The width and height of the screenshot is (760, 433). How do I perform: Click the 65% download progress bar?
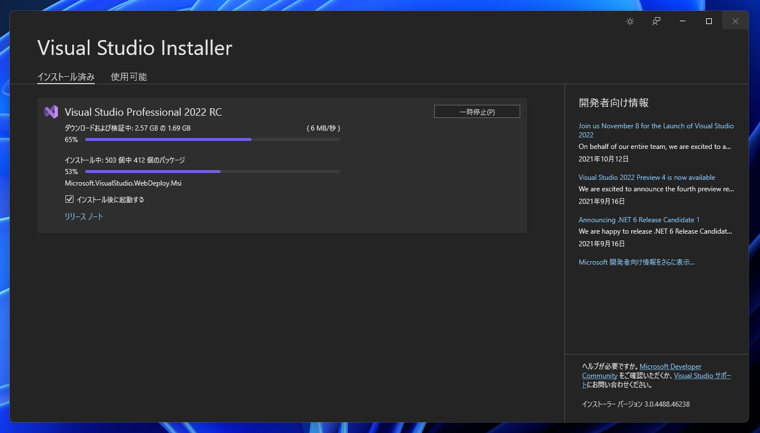tap(213, 140)
